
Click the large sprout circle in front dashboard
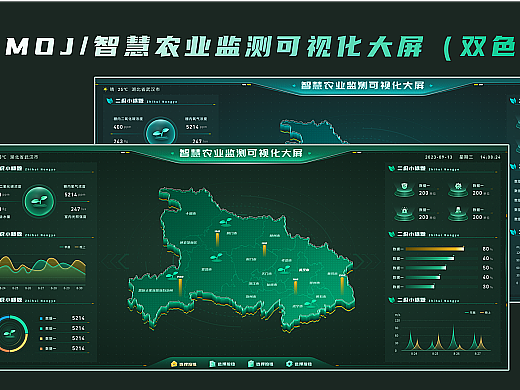[x=39, y=201]
